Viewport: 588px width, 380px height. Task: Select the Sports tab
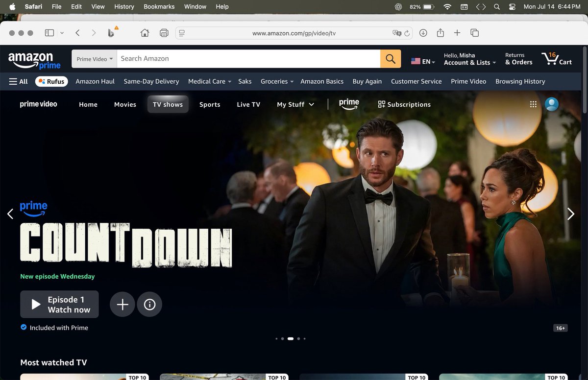click(210, 104)
